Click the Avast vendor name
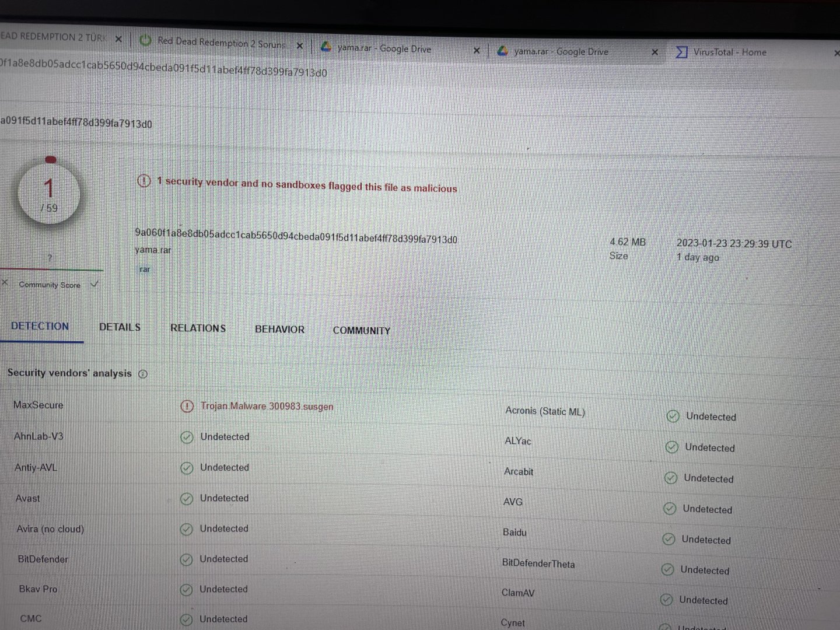The image size is (840, 630). pos(28,498)
